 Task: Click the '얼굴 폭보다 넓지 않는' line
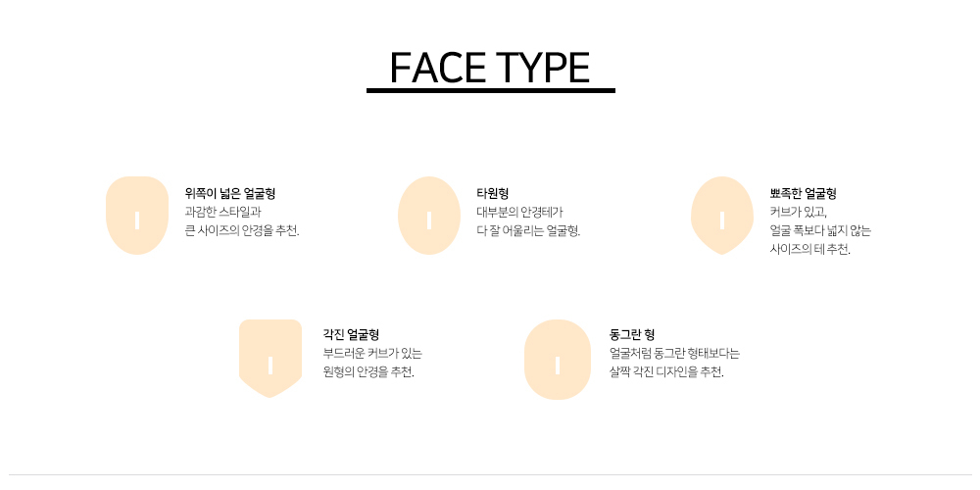click(820, 230)
